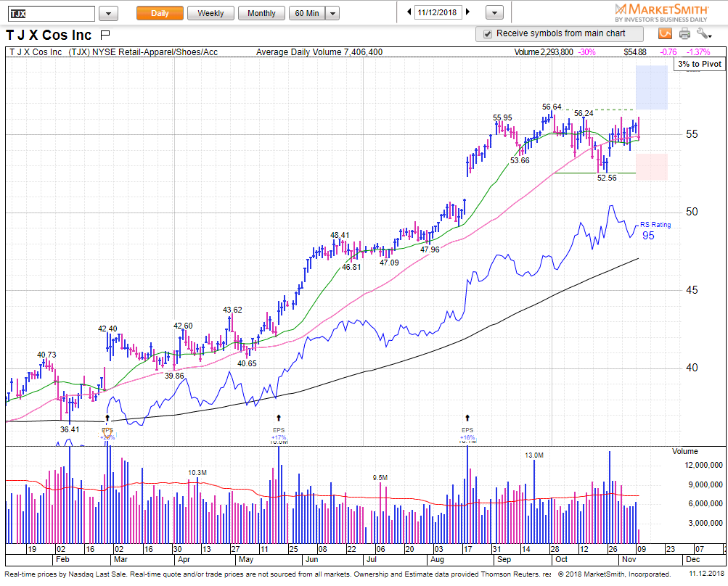
Task: Click the Aug month label on the time axis
Action: [x=438, y=560]
